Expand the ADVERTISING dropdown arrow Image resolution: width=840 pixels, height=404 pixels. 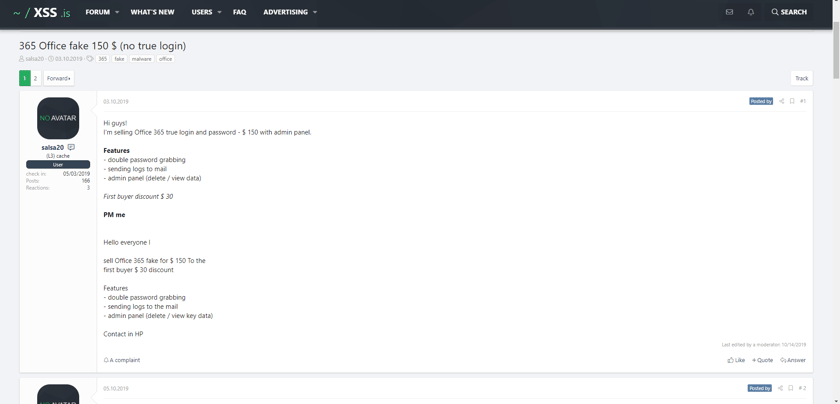[x=314, y=12]
